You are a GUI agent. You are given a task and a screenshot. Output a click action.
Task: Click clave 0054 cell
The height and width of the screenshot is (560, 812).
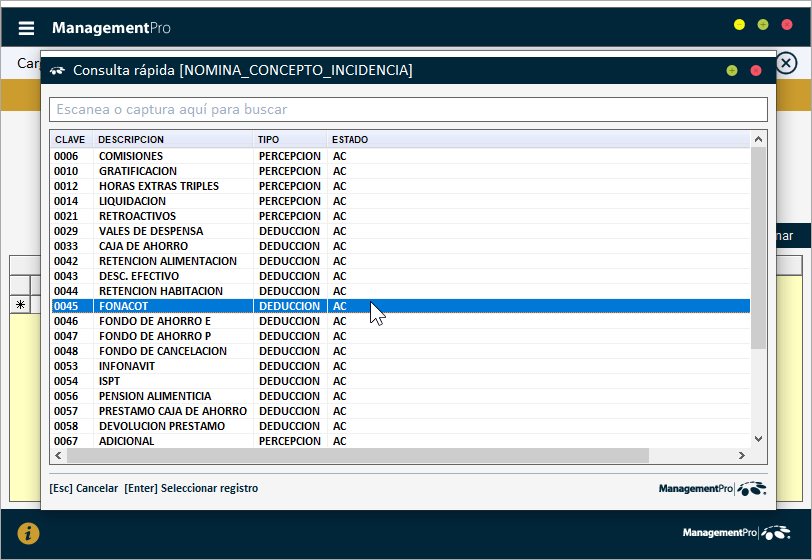(66, 381)
